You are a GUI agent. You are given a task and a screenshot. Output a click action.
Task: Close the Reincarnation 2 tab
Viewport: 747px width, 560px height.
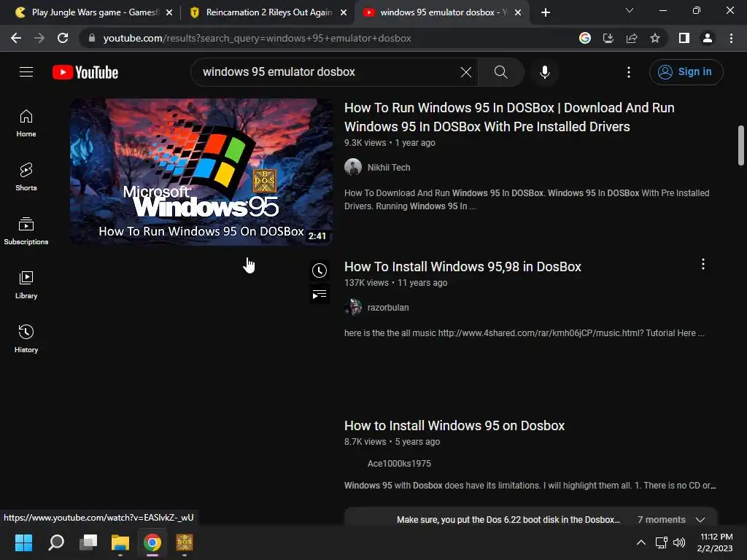pos(344,12)
